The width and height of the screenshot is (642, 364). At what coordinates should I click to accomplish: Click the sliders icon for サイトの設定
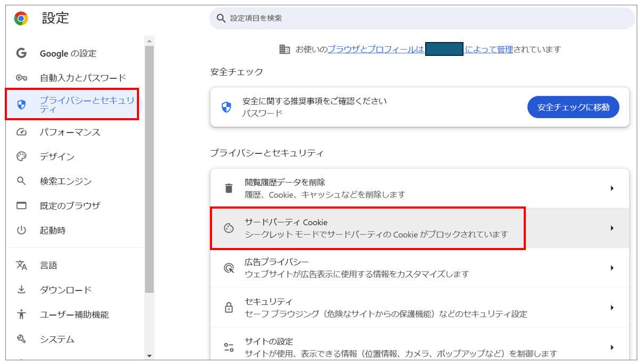tap(229, 348)
